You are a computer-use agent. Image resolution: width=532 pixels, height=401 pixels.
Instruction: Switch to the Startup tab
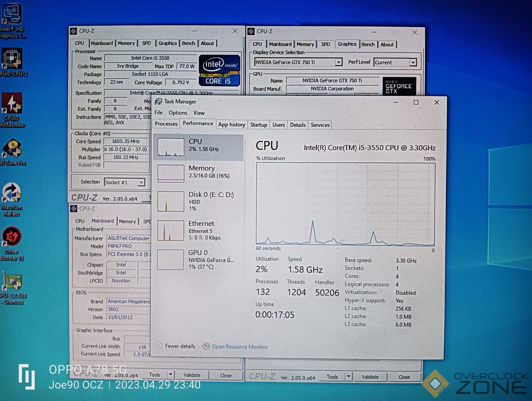pos(259,125)
